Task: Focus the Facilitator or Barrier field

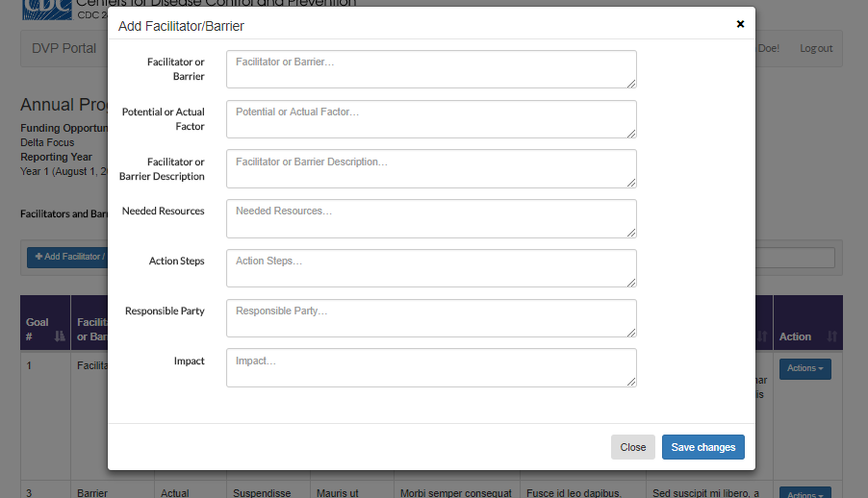Action: pos(430,69)
